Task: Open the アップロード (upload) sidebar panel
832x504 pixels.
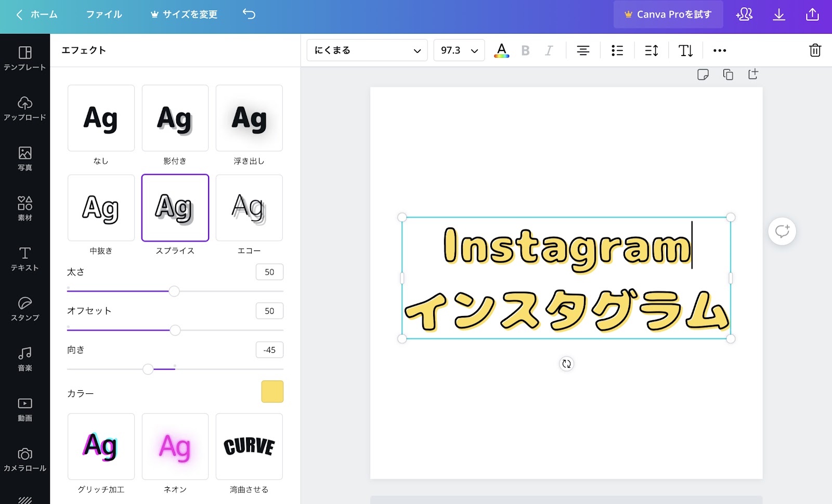Action: point(25,109)
